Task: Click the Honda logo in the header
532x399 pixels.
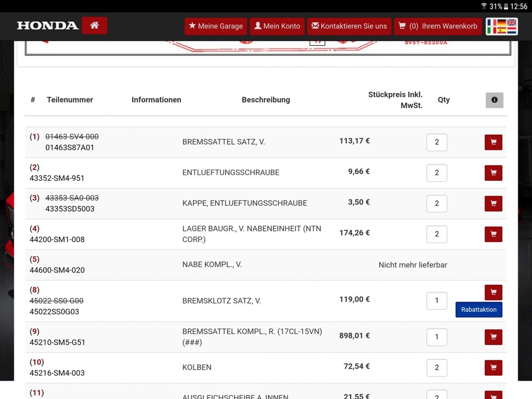Action: pyautogui.click(x=47, y=25)
